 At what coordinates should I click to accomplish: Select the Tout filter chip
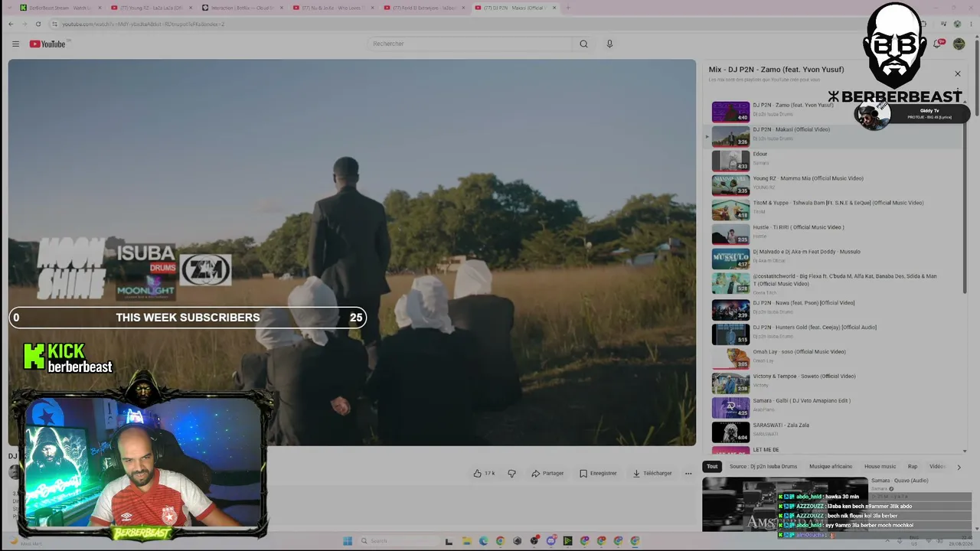pos(712,466)
